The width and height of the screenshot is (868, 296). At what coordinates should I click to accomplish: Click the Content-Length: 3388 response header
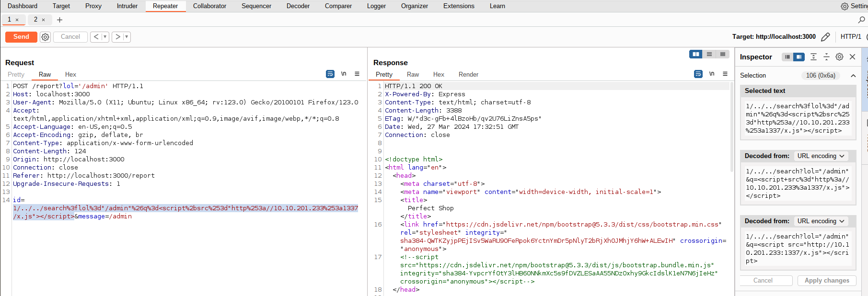tap(423, 111)
